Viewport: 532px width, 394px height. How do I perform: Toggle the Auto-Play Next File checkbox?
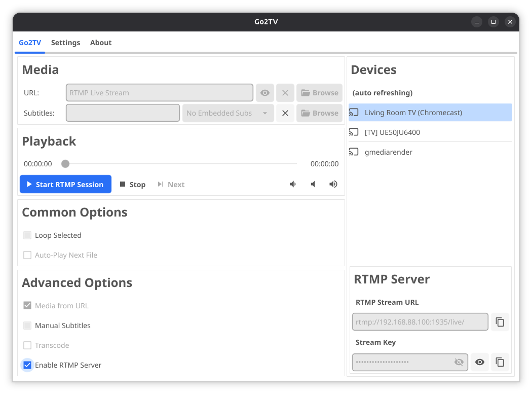click(x=27, y=255)
